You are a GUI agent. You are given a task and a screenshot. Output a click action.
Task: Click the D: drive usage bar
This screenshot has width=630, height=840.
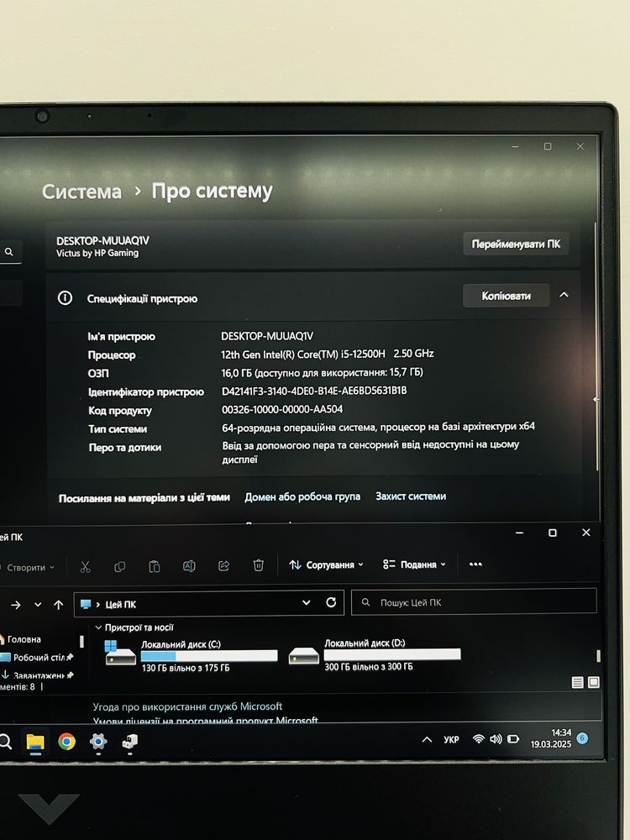[392, 654]
